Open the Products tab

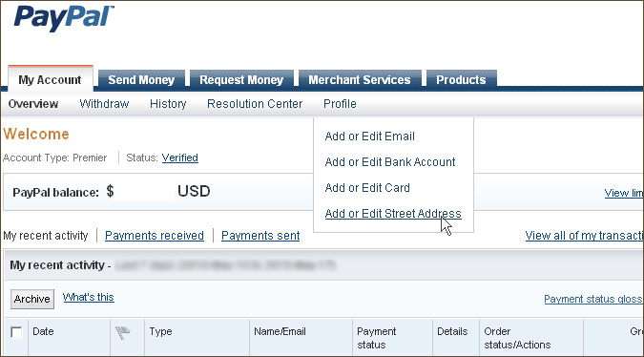point(461,79)
